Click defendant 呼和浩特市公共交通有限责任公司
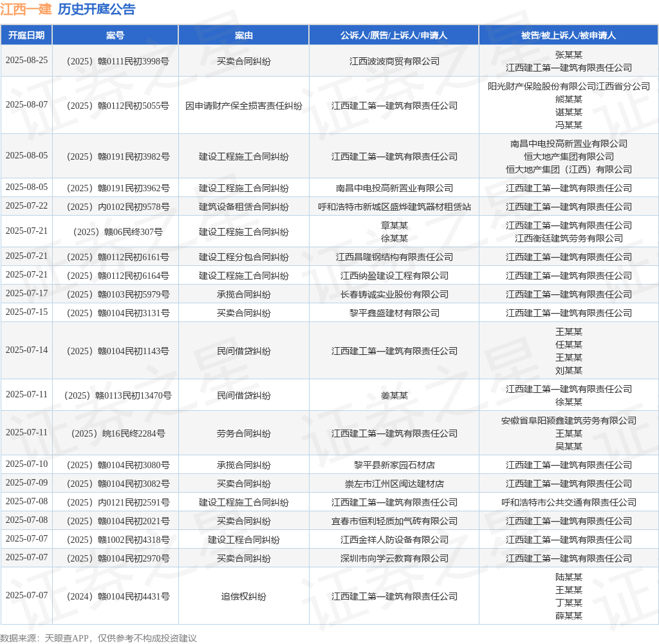The image size is (659, 644). tap(569, 502)
